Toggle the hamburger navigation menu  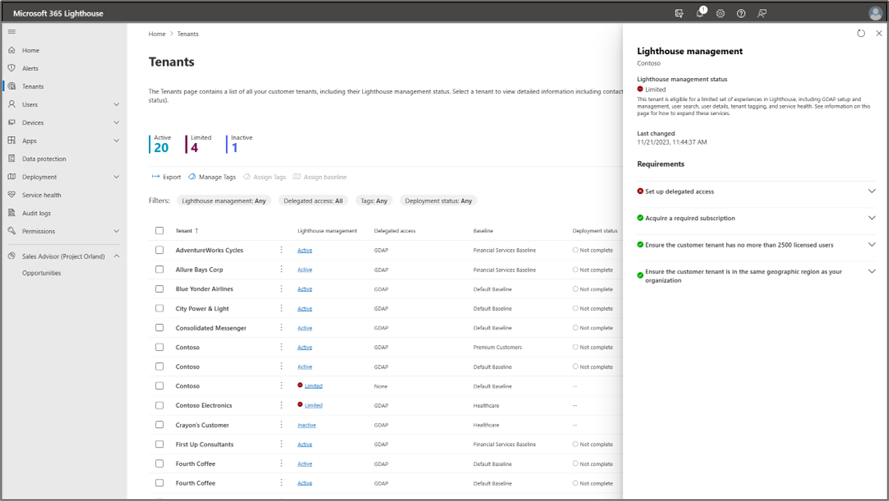[x=11, y=32]
